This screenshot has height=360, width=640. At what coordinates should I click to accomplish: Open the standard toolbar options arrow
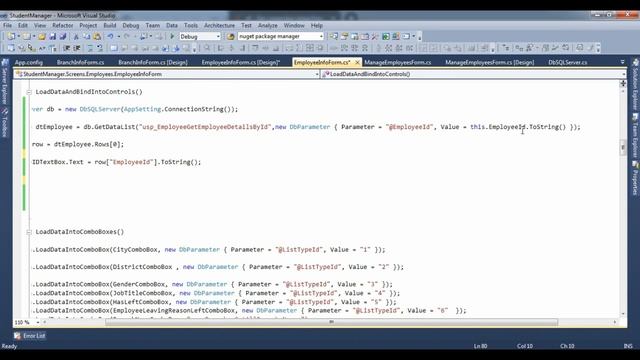coord(420,37)
